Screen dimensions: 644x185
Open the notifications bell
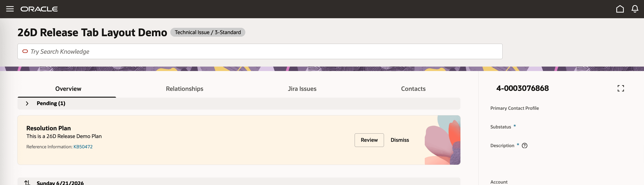(635, 9)
